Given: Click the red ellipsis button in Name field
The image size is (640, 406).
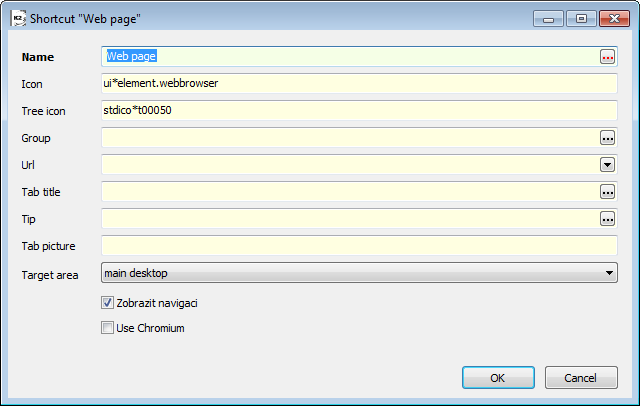Looking at the screenshot, I should point(607,57).
